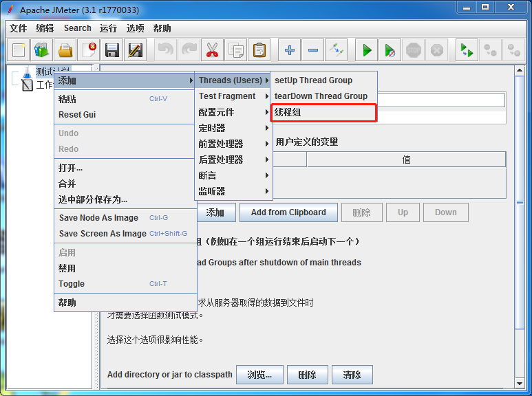Click Add from Clipboard button
The width and height of the screenshot is (532, 396).
pyautogui.click(x=288, y=212)
